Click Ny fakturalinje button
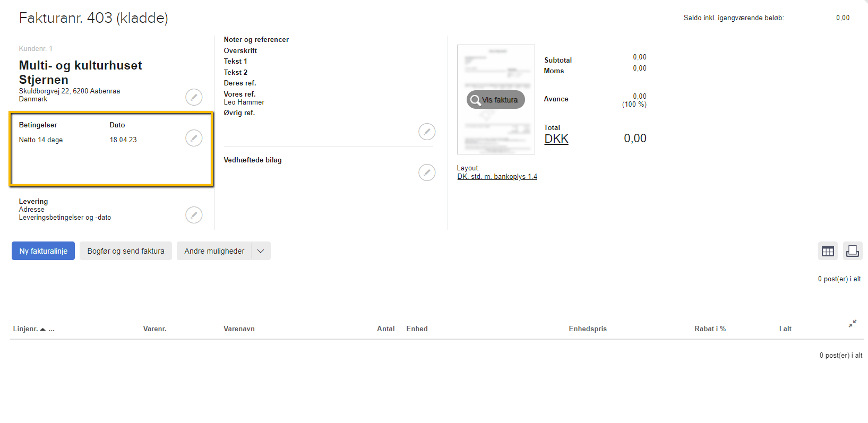 pyautogui.click(x=44, y=251)
